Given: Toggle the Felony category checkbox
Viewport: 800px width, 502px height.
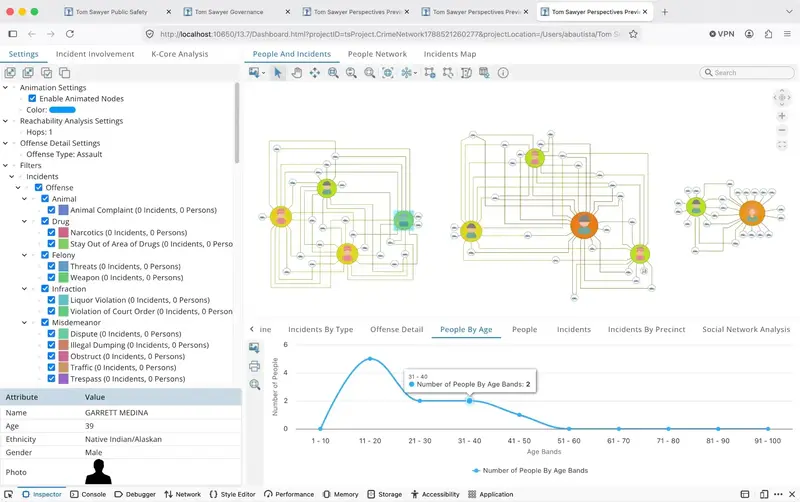Looking at the screenshot, I should tap(45, 255).
